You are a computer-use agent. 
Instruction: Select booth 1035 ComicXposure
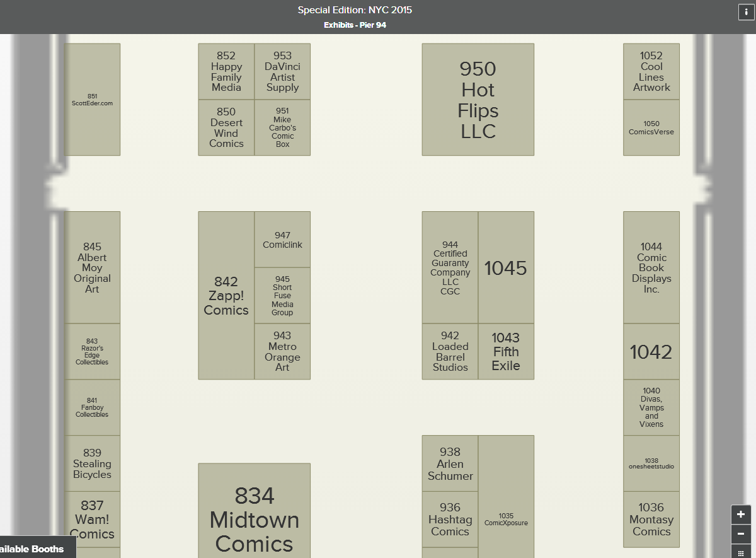[x=506, y=497]
